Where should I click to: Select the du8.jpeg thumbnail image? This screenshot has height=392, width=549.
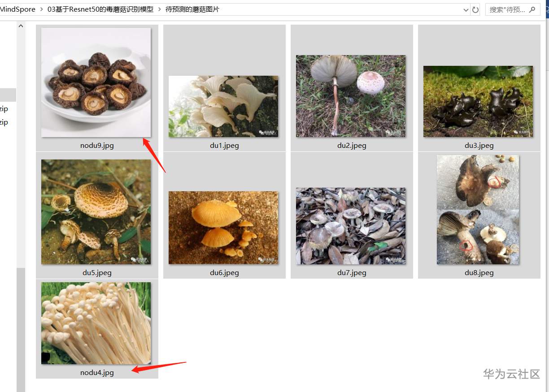(478, 210)
